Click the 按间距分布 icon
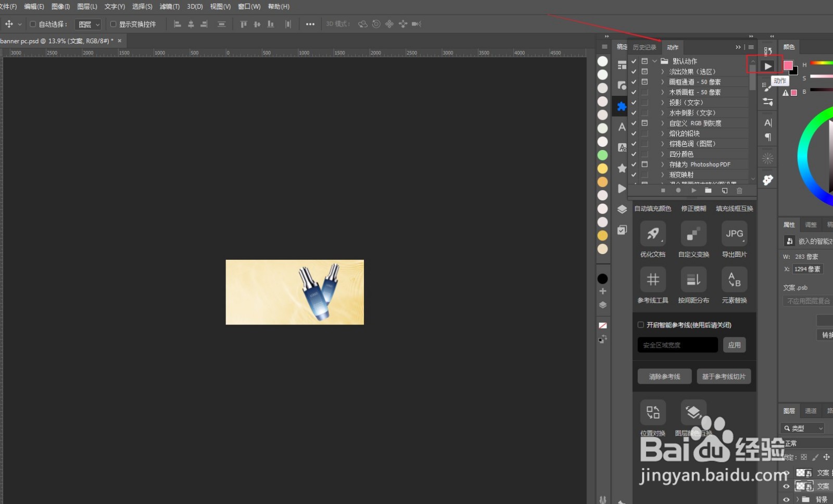 (x=693, y=279)
